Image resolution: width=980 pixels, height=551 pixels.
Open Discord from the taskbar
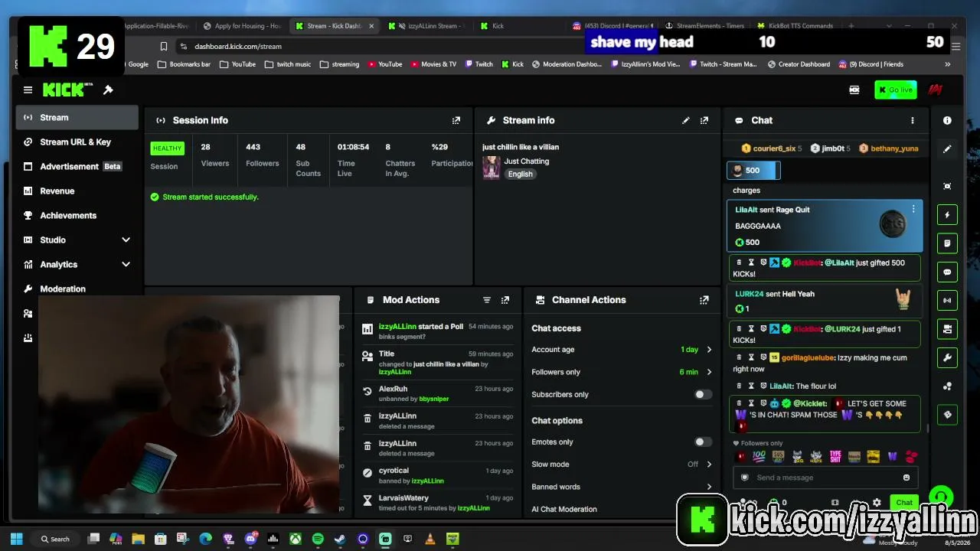250,539
